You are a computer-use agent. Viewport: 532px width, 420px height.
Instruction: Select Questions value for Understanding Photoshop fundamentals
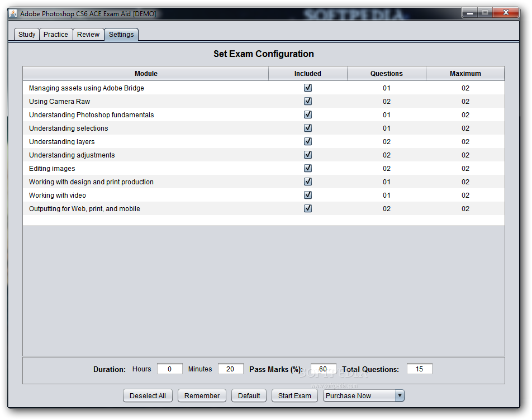click(x=387, y=115)
